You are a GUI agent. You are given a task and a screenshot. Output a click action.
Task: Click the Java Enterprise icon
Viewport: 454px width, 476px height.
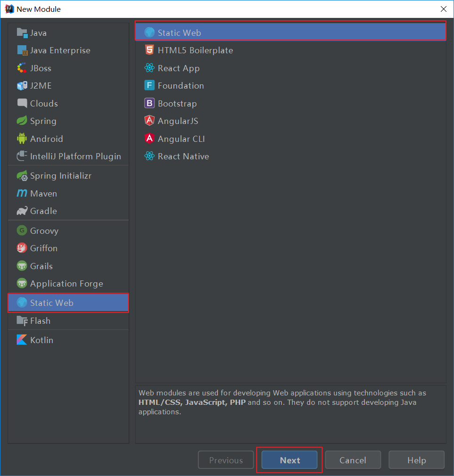(x=23, y=50)
